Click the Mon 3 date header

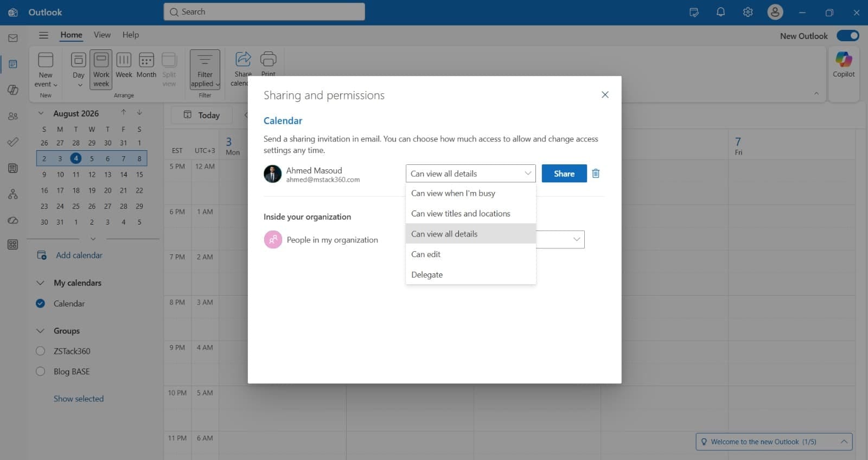232,146
